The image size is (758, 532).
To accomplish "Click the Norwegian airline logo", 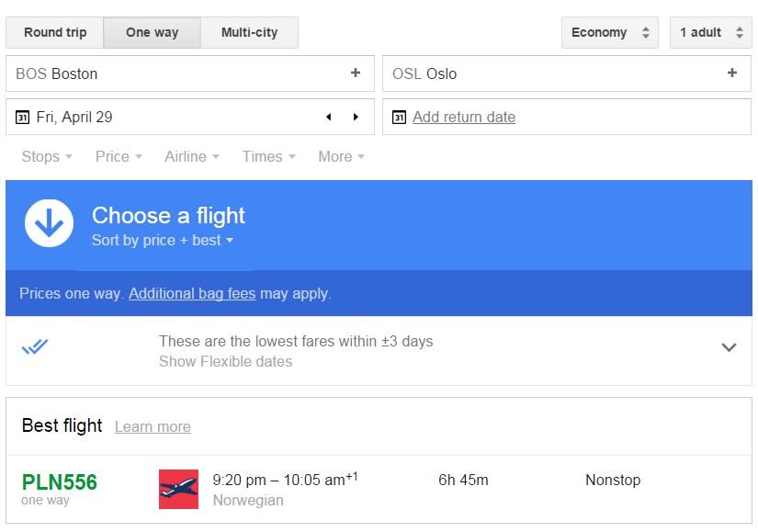I will (x=178, y=489).
